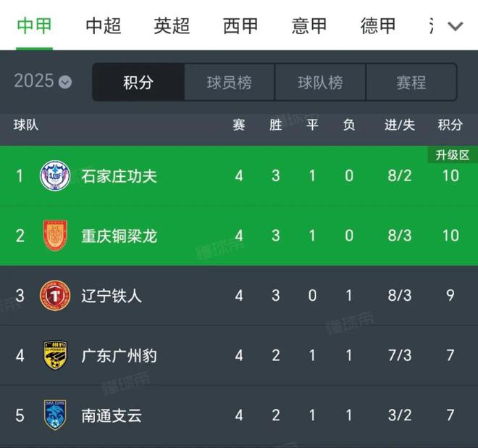
Task: Open the 西甲 league tab
Action: [240, 26]
